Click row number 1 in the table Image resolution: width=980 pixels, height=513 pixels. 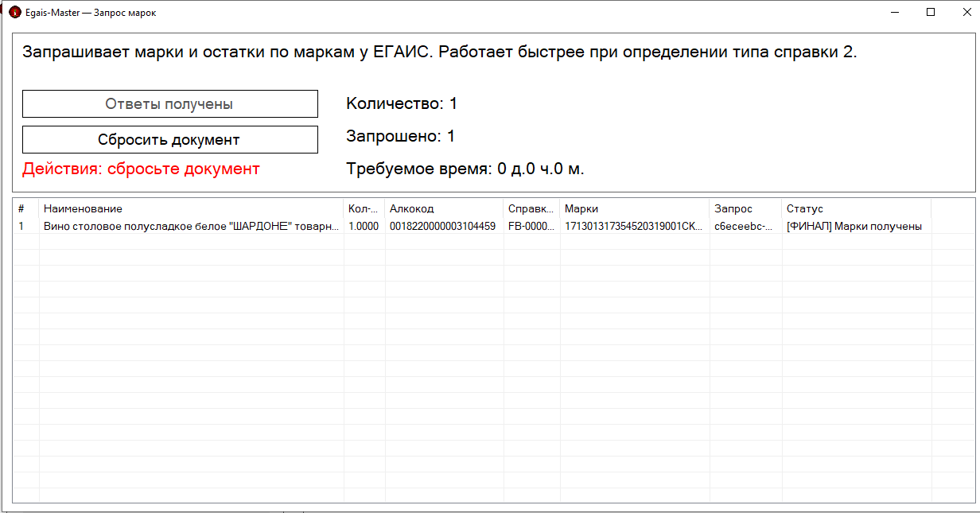[x=21, y=226]
